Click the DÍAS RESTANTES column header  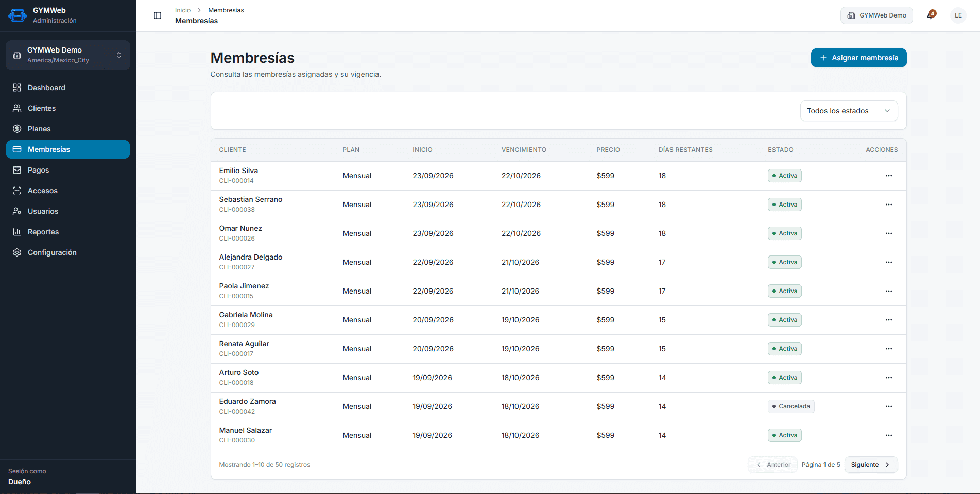click(x=685, y=150)
